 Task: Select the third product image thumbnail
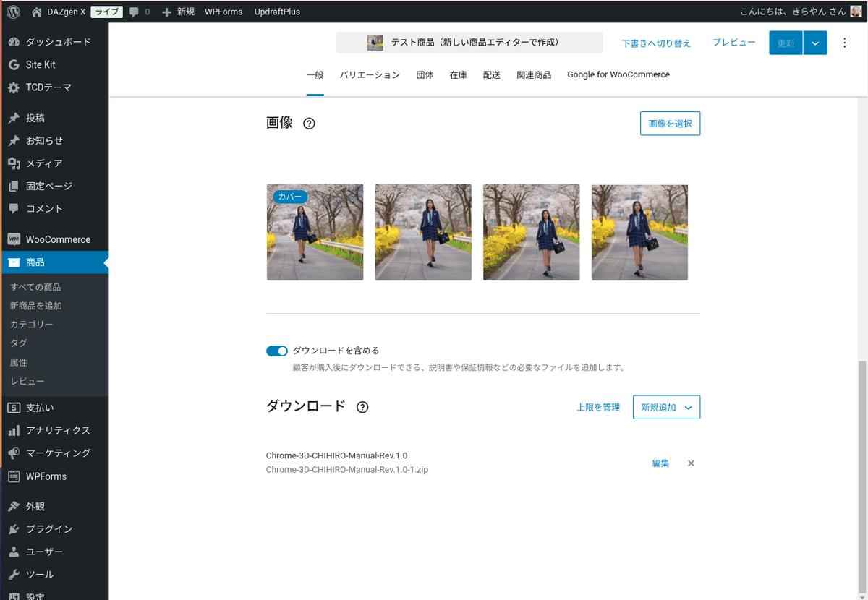[x=532, y=232]
